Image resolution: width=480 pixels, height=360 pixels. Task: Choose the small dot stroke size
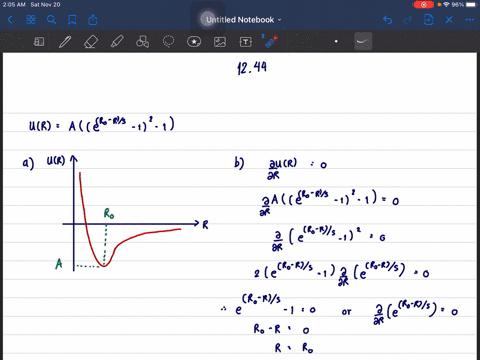point(336,42)
